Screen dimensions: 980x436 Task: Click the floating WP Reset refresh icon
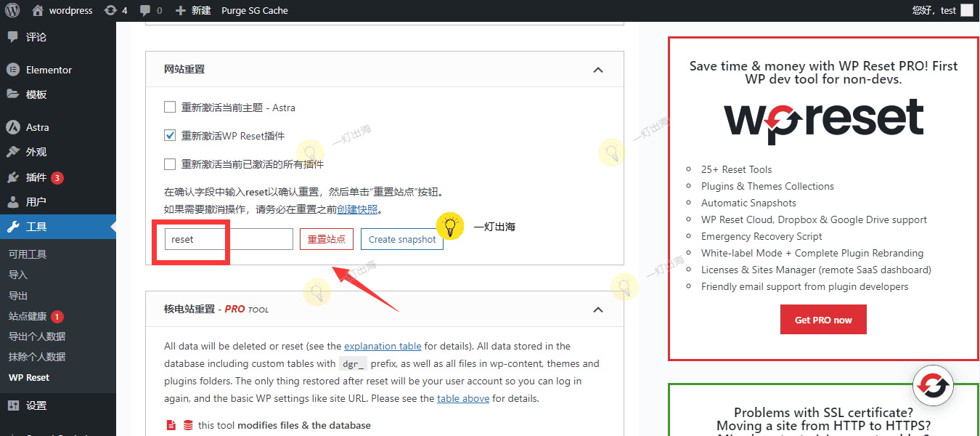[x=935, y=386]
